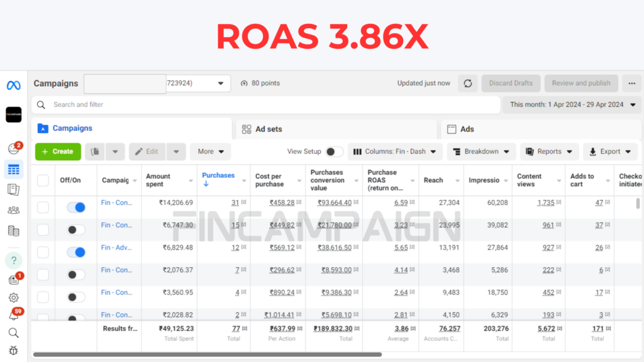Image resolution: width=644 pixels, height=362 pixels.
Task: Click the sidebar search magnifier icon
Action: tap(14, 332)
